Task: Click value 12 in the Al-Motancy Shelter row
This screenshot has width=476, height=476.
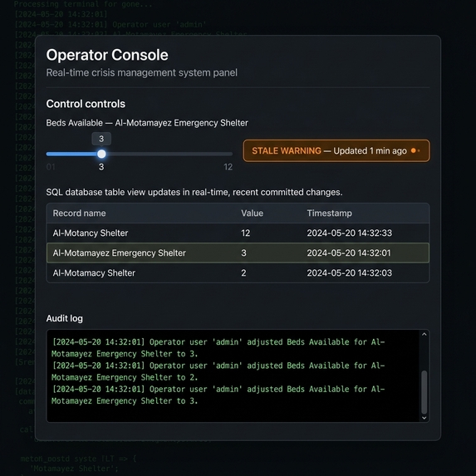Action: coord(246,233)
